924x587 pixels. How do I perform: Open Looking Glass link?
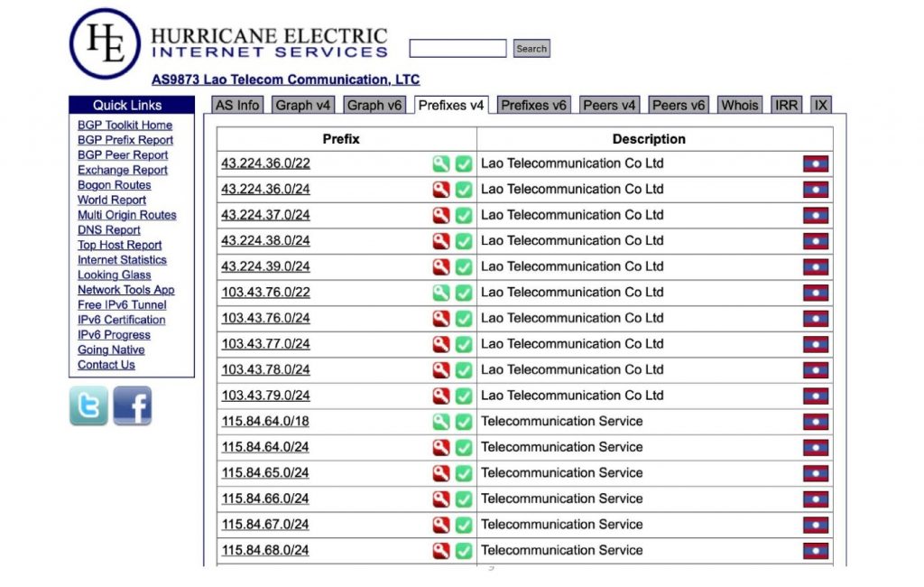pos(115,275)
